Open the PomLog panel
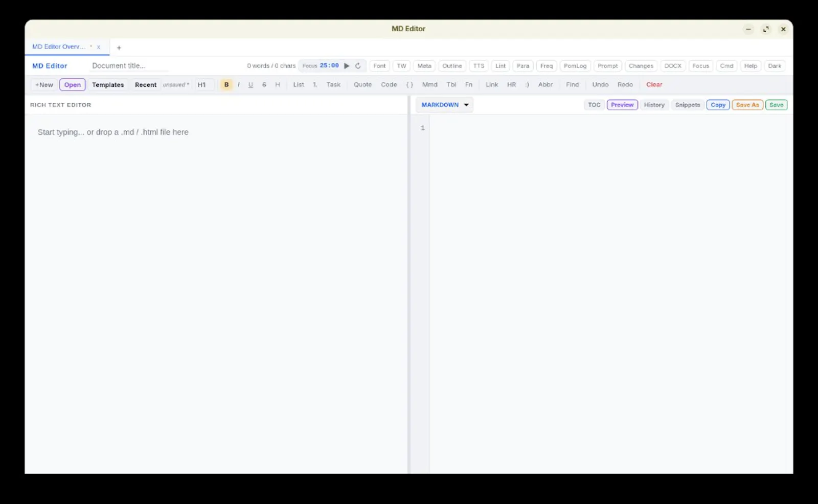 575,66
